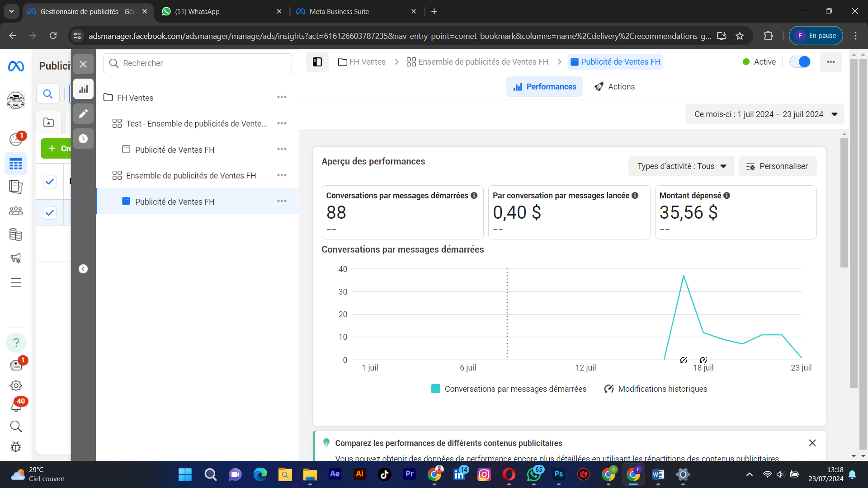
Task: Click the Conversations par messages démarrées 88 card
Action: click(x=402, y=212)
